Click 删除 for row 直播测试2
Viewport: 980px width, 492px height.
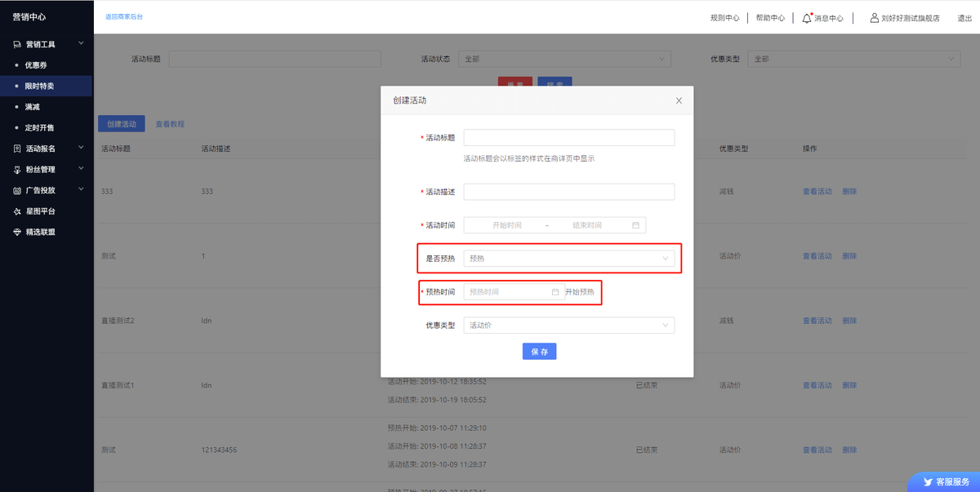click(849, 321)
